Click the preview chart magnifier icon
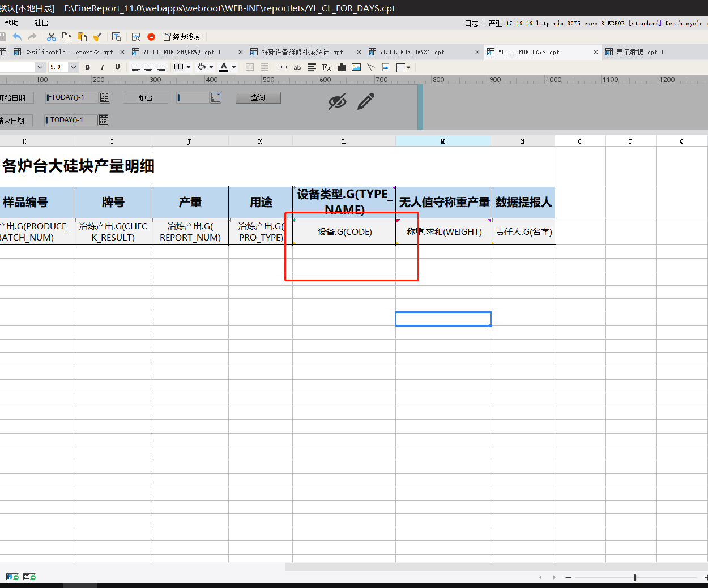The image size is (708, 588). 136,37
